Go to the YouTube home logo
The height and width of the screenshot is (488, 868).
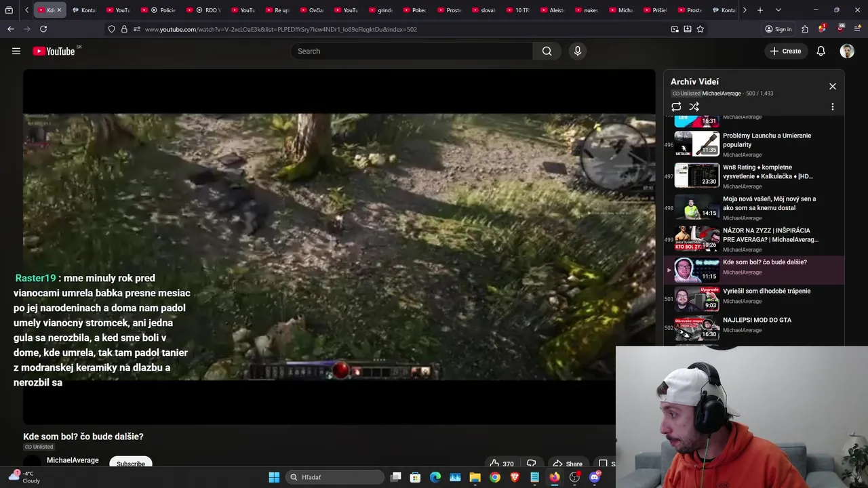[54, 52]
